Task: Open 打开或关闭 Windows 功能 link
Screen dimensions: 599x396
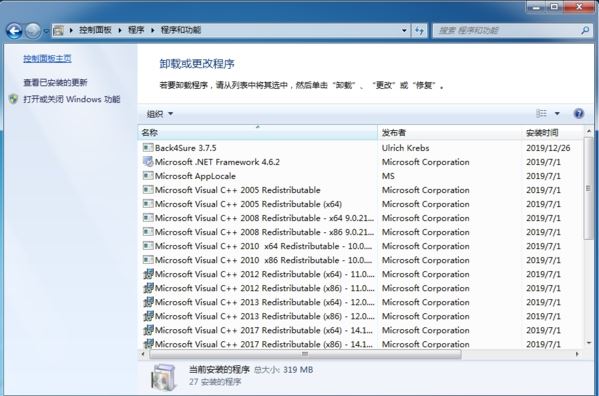Action: pos(71,99)
